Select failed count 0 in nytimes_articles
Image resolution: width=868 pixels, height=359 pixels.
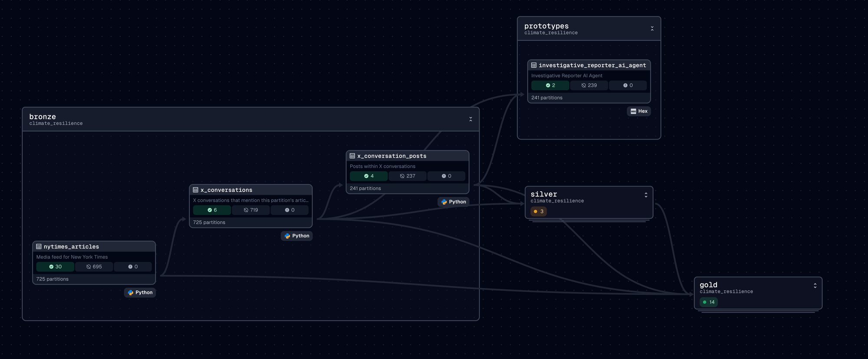pyautogui.click(x=133, y=267)
